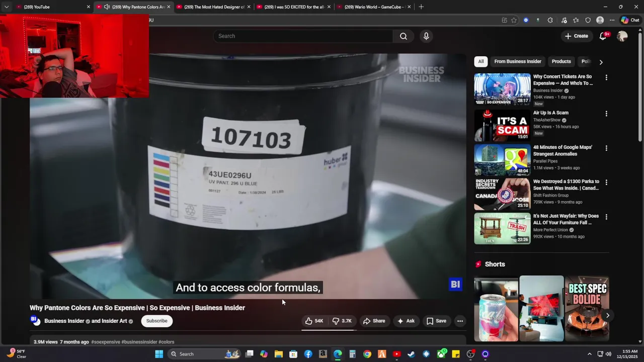Click the BI watermark subscribe icon in video
The image size is (644, 362).
455,285
